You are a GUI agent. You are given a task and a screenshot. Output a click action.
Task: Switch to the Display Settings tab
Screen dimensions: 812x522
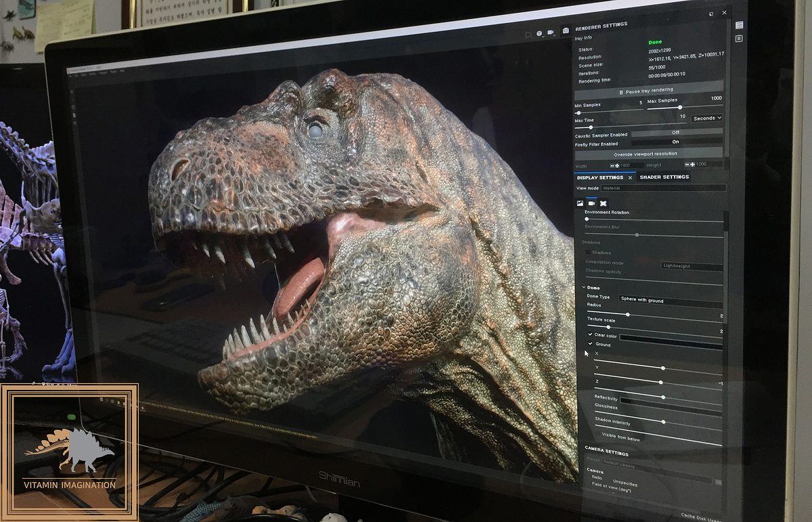coord(600,177)
